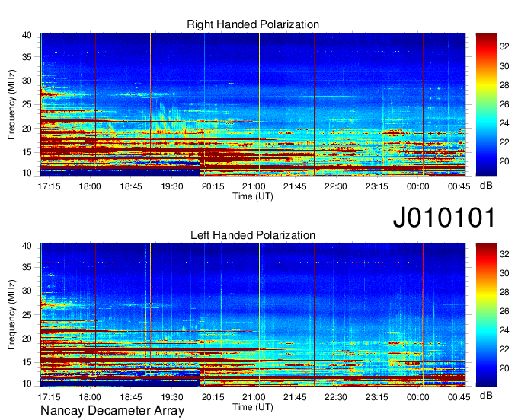
Task: Click the 21:00 tick label on top plot
Action: tap(254, 186)
